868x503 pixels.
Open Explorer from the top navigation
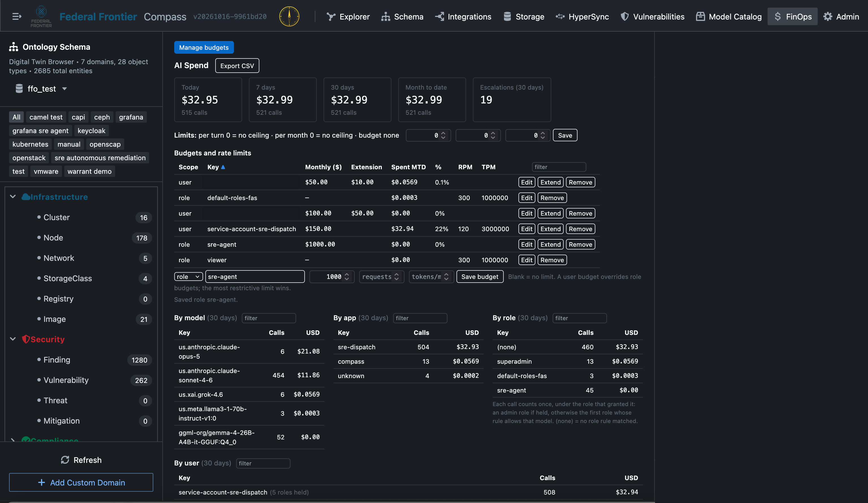click(x=348, y=16)
